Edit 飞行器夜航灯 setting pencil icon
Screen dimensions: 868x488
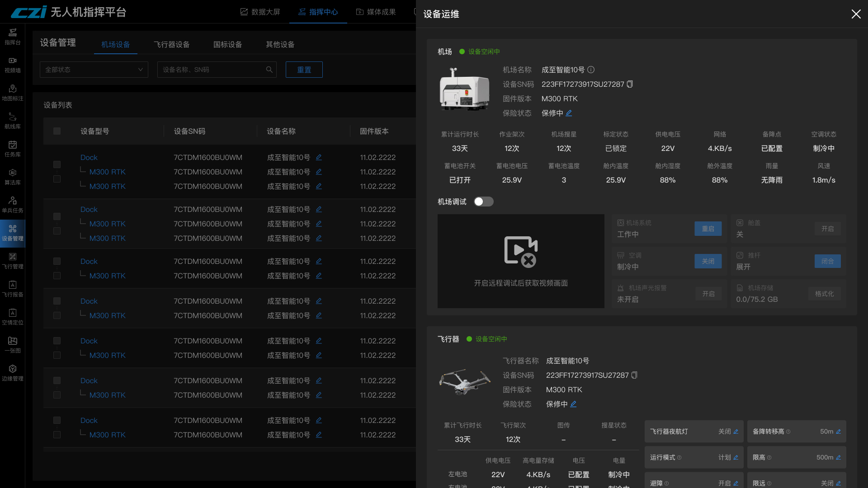point(736,432)
